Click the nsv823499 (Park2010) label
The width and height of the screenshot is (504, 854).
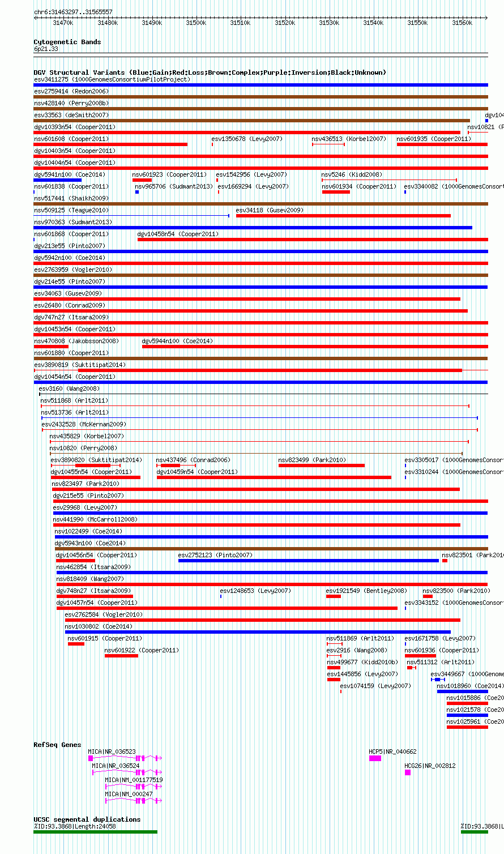[x=312, y=460]
